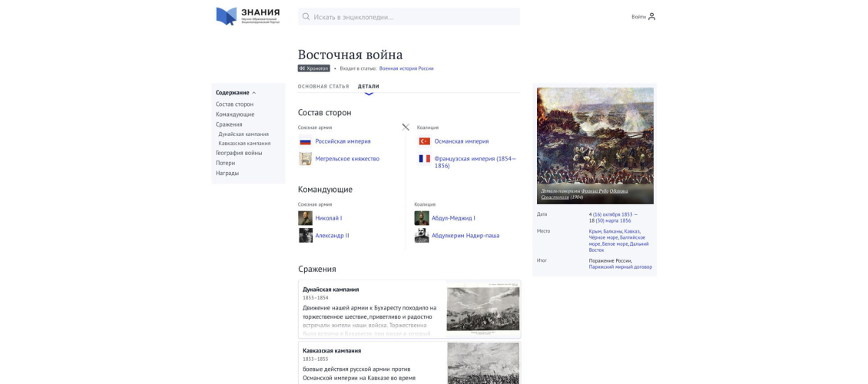Click the Николай I portrait thumbnail
This screenshot has height=384, width=868.
coord(306,218)
